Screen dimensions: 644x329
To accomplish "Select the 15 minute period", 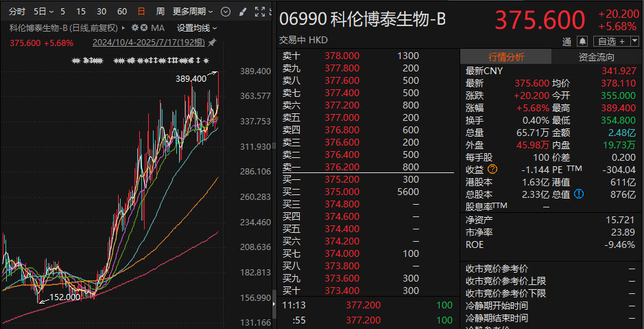I will (81, 12).
